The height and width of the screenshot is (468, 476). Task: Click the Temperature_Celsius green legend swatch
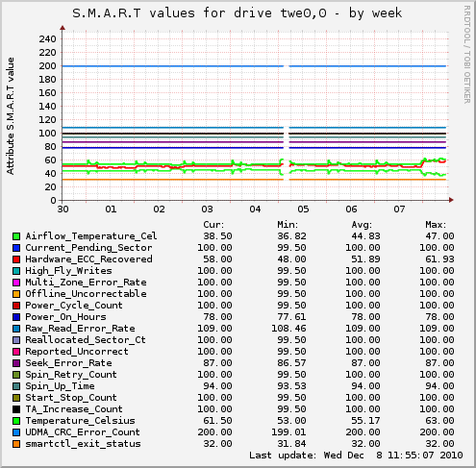(x=16, y=421)
